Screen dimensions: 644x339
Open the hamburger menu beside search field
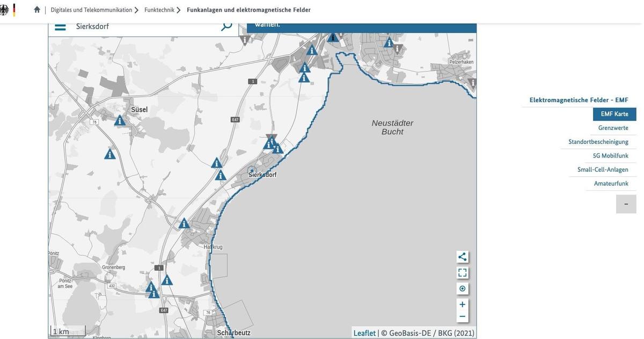point(60,26)
